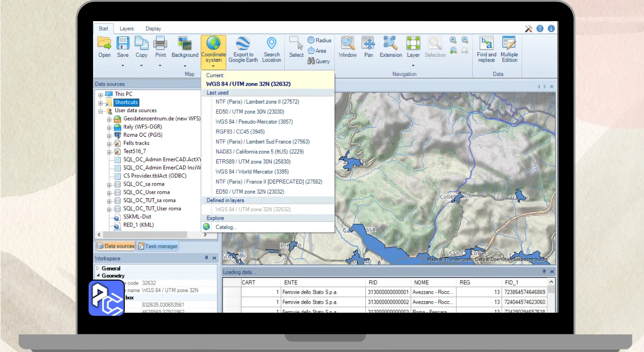Screen dimensions: 644x352
Task: Select the Multiple Edition tool
Action: point(509,44)
